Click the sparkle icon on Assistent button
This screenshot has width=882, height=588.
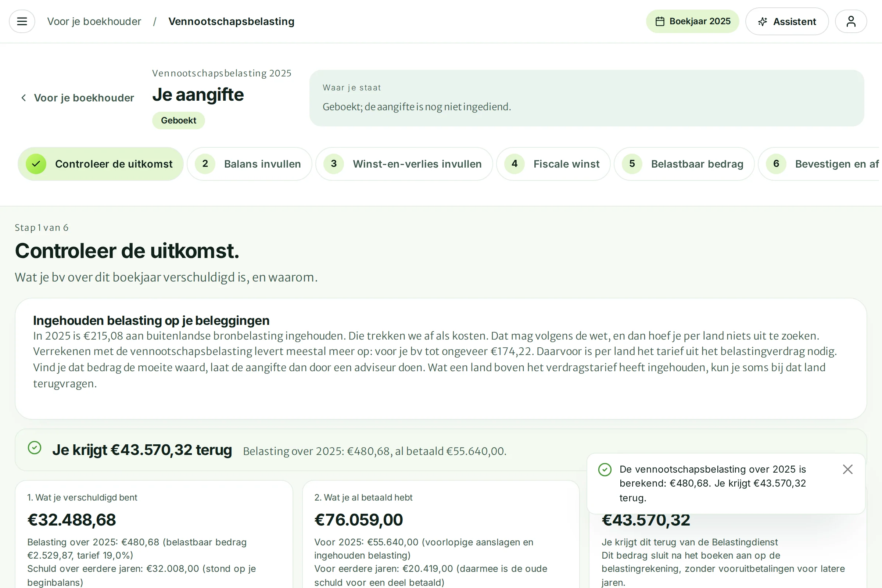762,22
